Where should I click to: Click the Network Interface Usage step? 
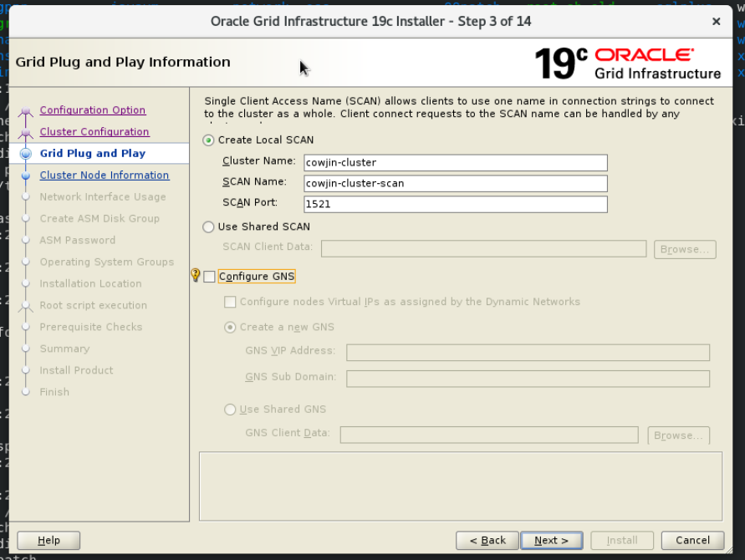pyautogui.click(x=103, y=196)
